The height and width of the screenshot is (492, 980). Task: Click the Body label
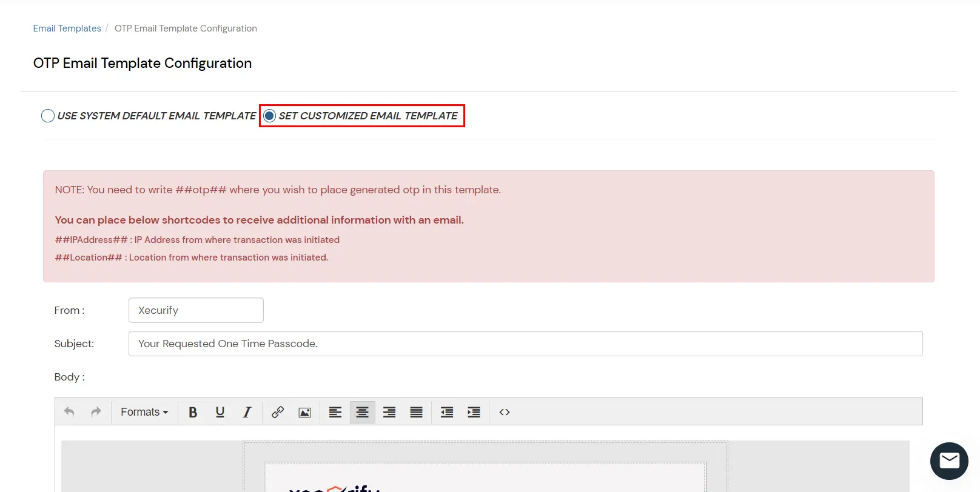(69, 377)
